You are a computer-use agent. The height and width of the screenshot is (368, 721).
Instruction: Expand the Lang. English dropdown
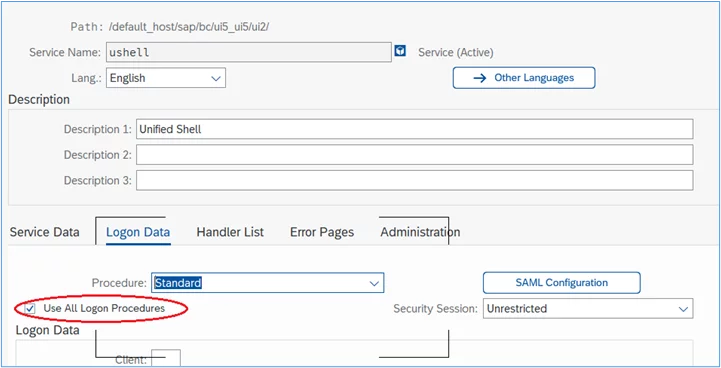[166, 78]
